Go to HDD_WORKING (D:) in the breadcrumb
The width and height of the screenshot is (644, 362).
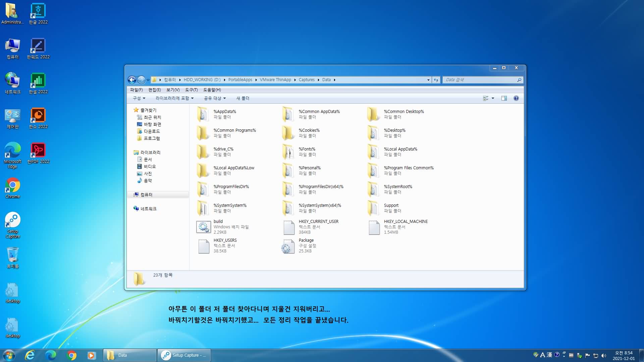point(202,80)
